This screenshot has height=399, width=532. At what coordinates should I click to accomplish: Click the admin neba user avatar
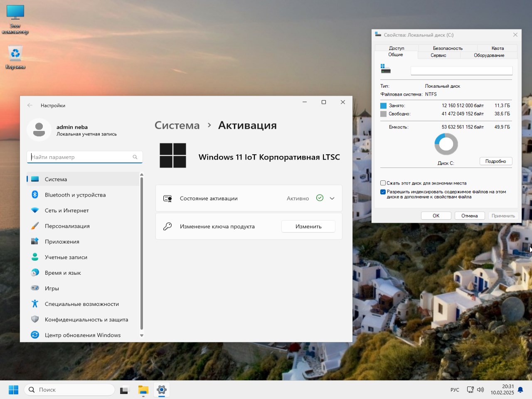pos(39,130)
